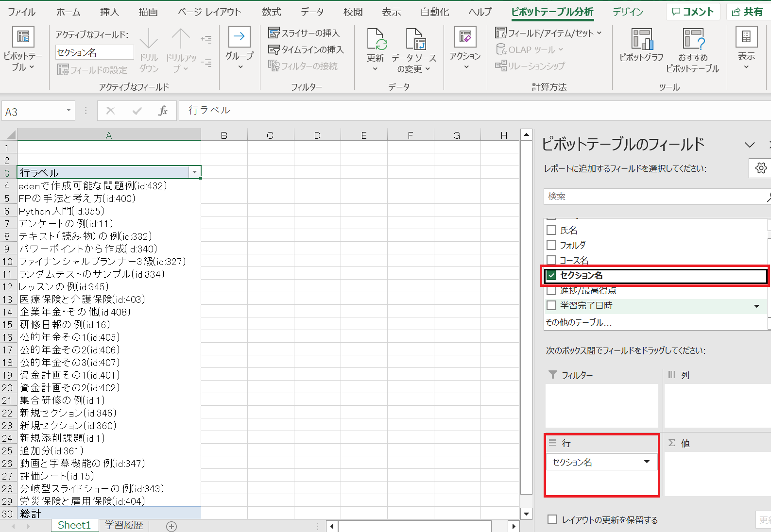Insert a ピボットグラフ
771x532 pixels.
641,46
